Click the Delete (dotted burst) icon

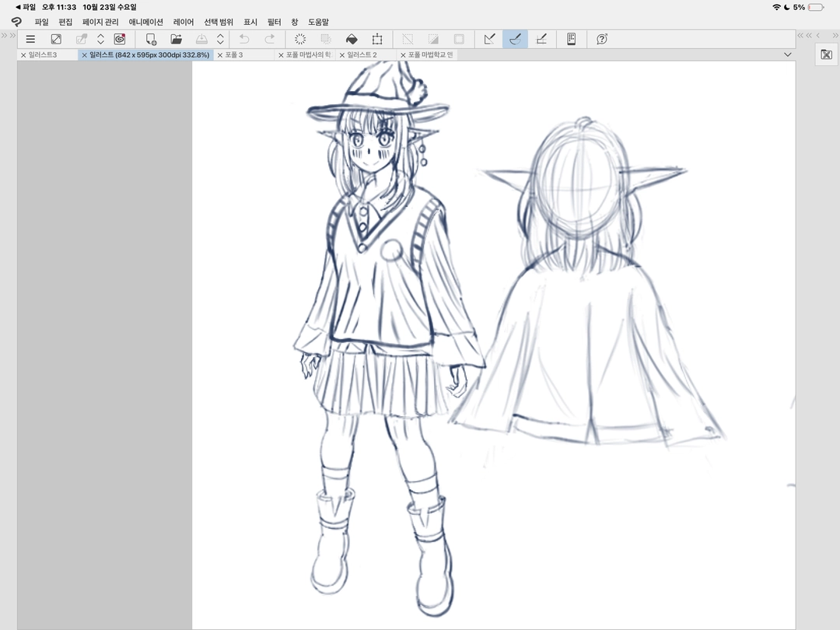[x=300, y=39]
